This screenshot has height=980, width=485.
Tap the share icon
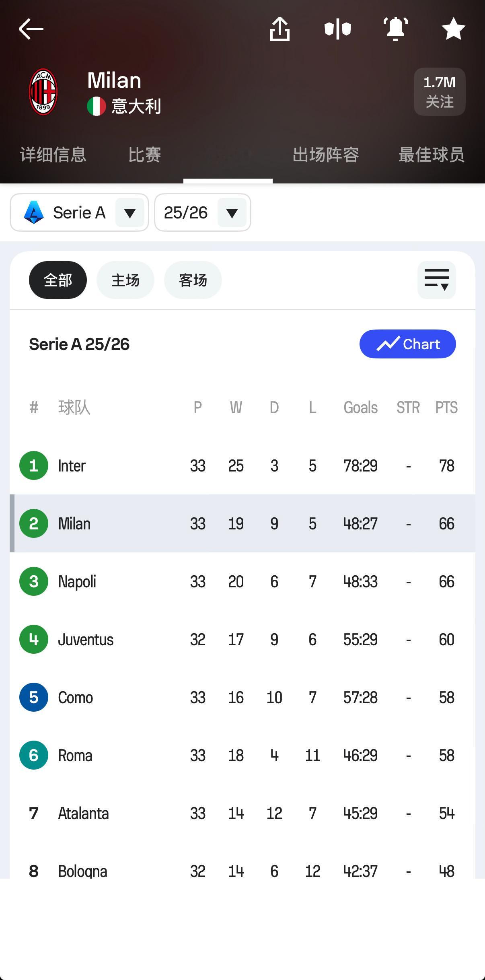coord(279,29)
